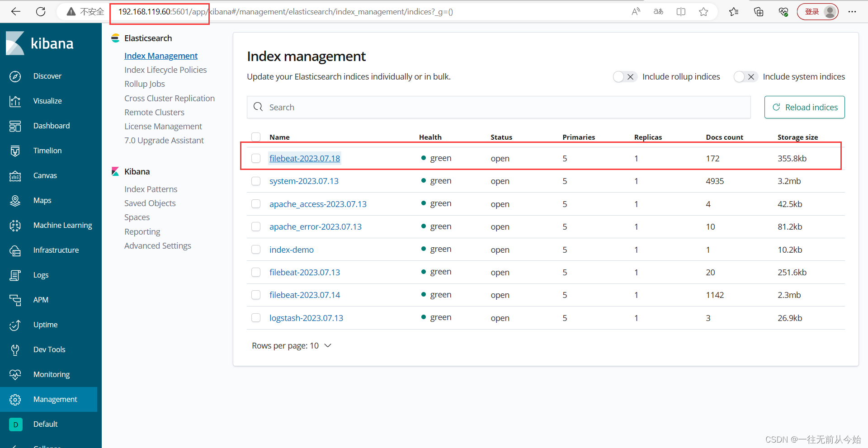Image resolution: width=868 pixels, height=448 pixels.
Task: Check the system-2023.07.13 row checkbox
Action: (x=256, y=181)
